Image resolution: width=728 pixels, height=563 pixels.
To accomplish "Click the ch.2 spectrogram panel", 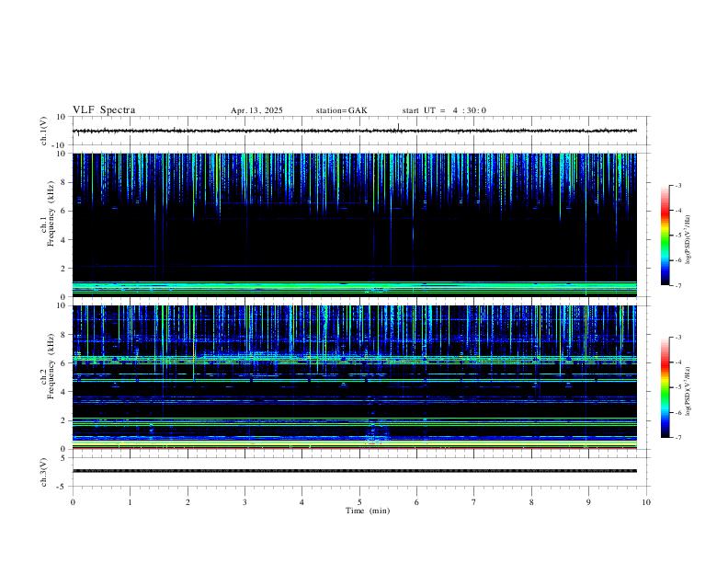I will (354, 377).
